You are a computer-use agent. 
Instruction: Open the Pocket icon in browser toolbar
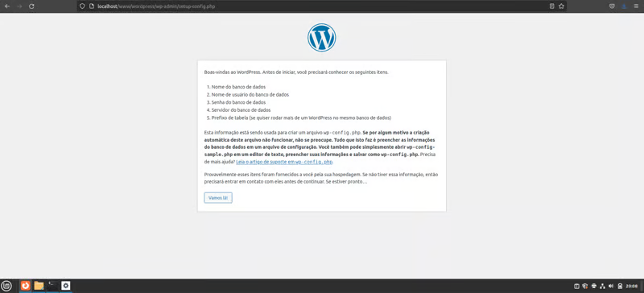coord(612,6)
